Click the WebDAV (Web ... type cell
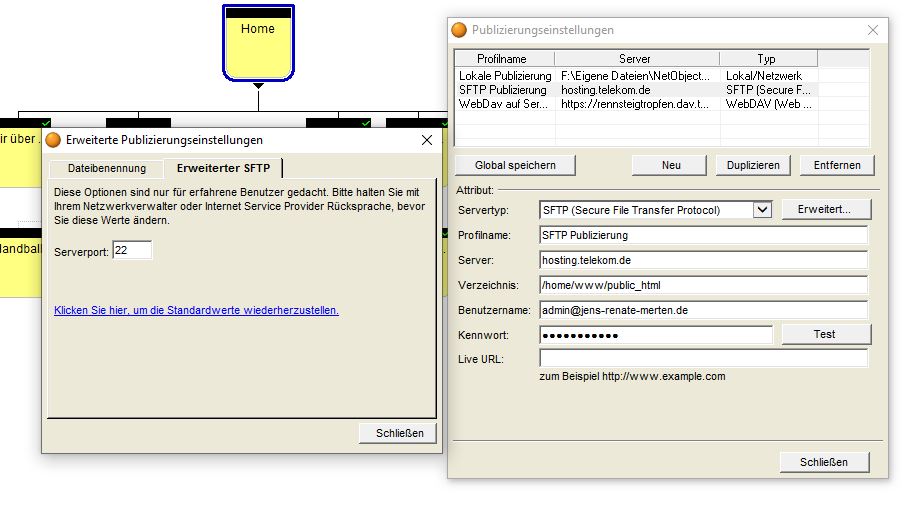This screenshot has width=907, height=510. tap(768, 104)
